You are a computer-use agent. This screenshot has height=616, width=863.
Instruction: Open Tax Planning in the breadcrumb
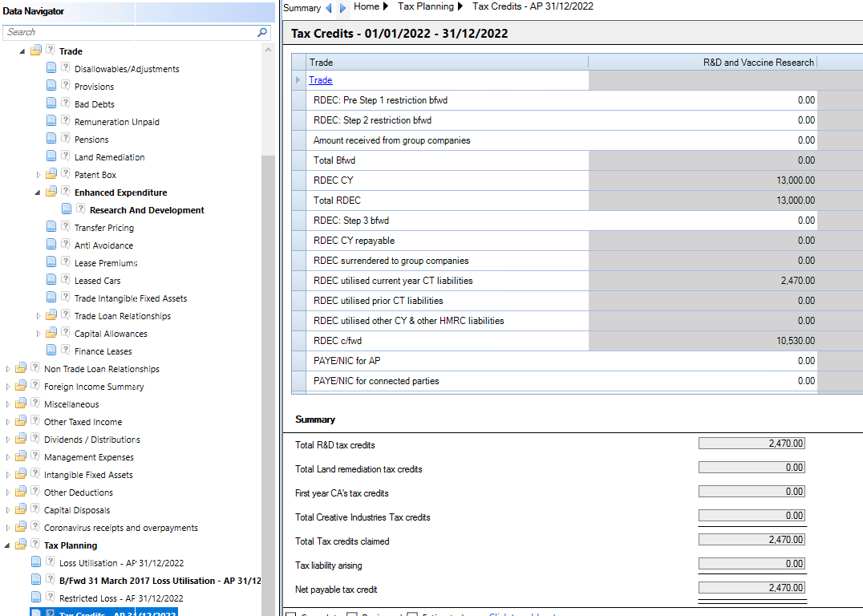(x=425, y=6)
